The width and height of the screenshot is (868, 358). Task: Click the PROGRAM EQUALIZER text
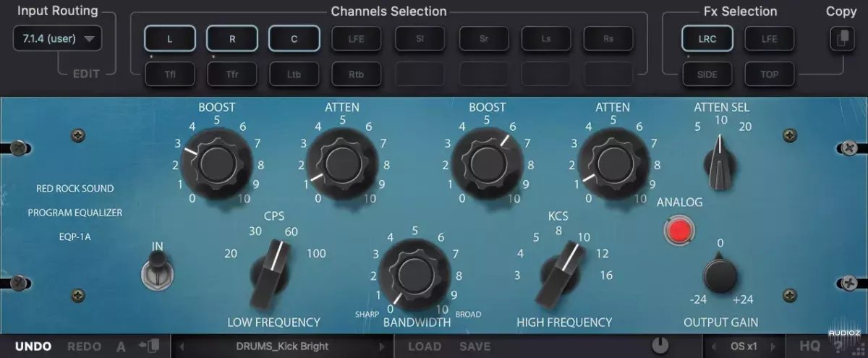(x=75, y=213)
